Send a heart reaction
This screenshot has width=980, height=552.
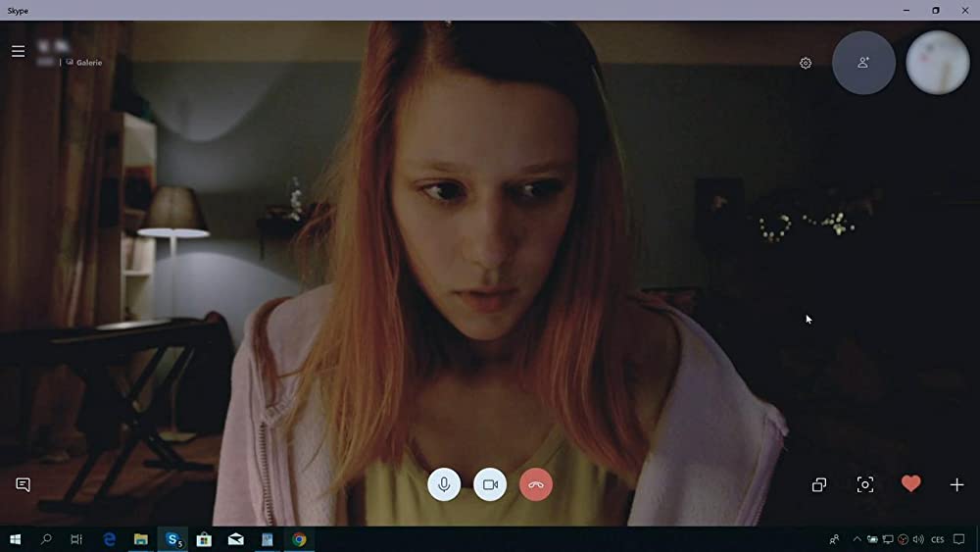pyautogui.click(x=911, y=484)
